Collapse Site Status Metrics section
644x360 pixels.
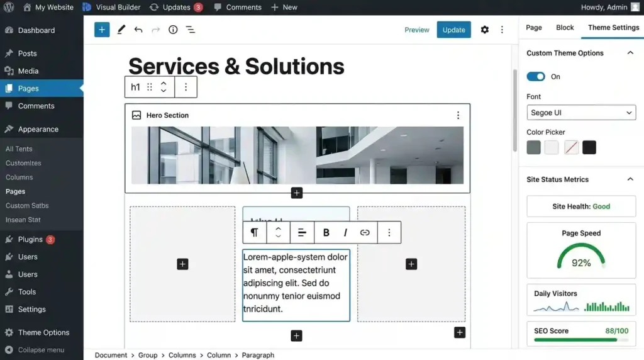(630, 179)
